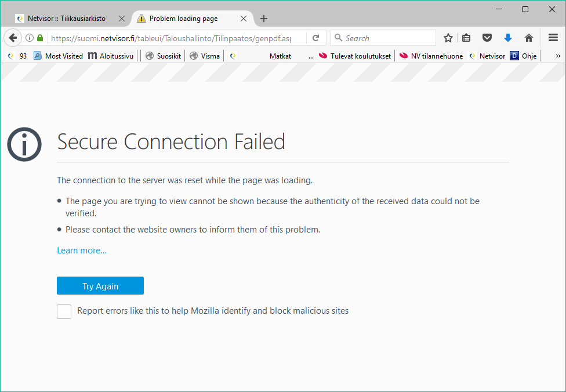
Task: Bookmark this page with star icon
Action: [x=448, y=38]
